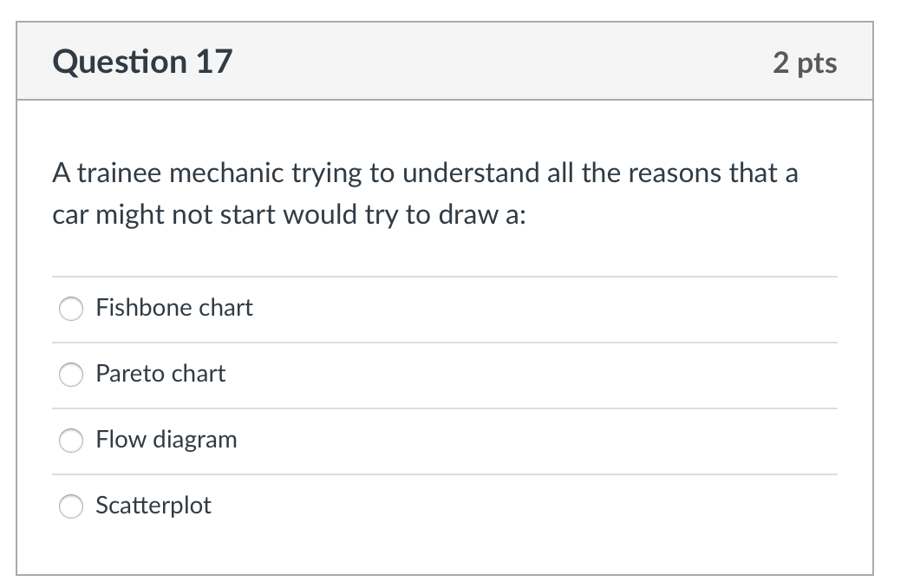This screenshot has height=588, width=907.
Task: Click the Question 17 header bar
Action: [x=451, y=61]
